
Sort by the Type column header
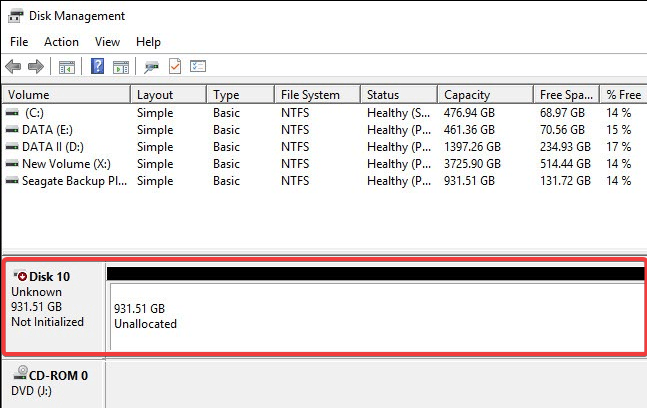point(240,94)
